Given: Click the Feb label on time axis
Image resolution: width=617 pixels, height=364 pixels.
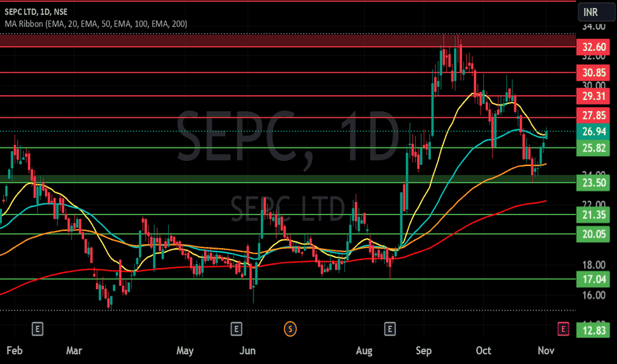Looking at the screenshot, I should click(x=15, y=350).
